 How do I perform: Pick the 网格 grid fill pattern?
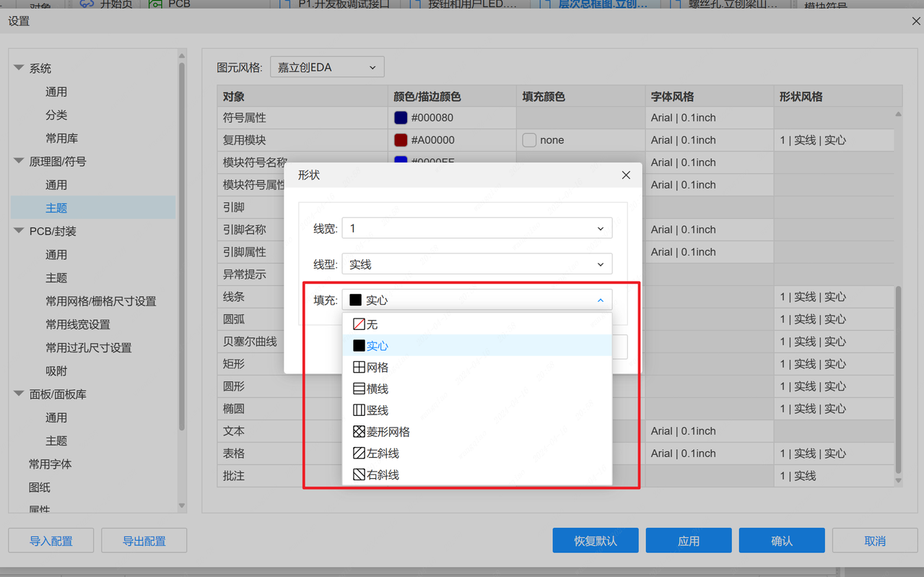(477, 368)
